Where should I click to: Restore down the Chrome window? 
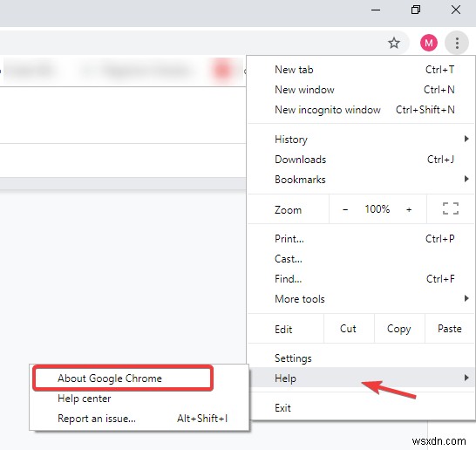pyautogui.click(x=416, y=10)
